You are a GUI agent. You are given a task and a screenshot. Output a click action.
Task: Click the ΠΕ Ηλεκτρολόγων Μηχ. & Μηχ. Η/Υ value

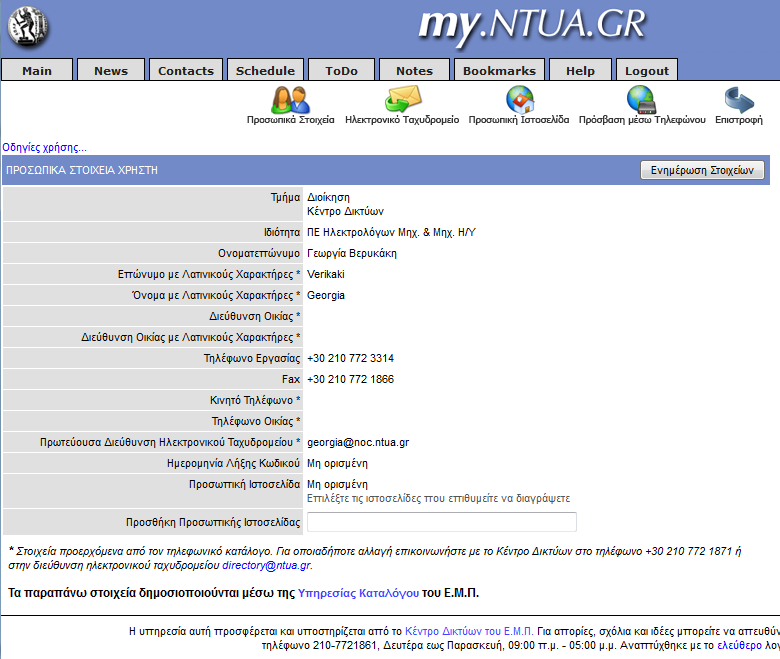pyautogui.click(x=391, y=232)
